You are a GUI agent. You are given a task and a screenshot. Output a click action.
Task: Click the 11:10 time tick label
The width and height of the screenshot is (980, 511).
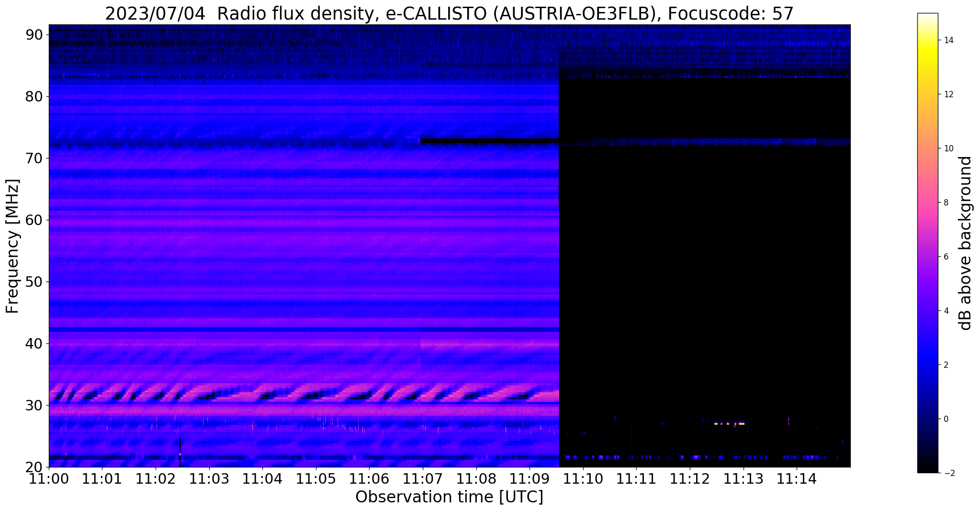583,478
